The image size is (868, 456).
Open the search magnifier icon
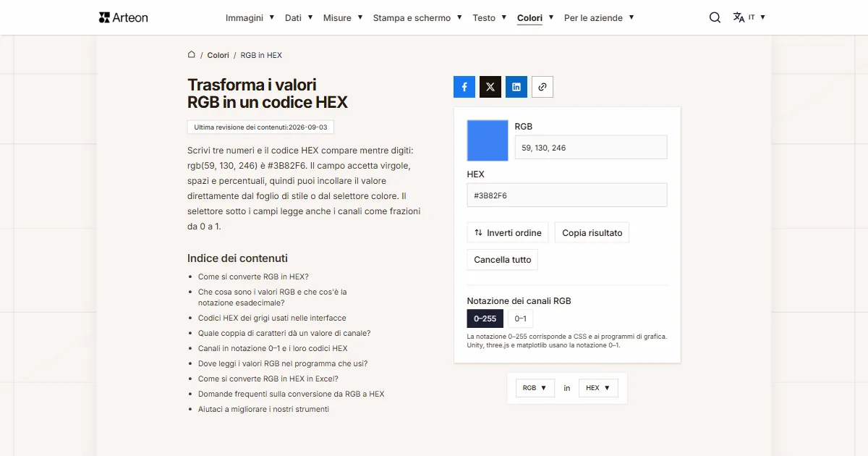coord(715,17)
